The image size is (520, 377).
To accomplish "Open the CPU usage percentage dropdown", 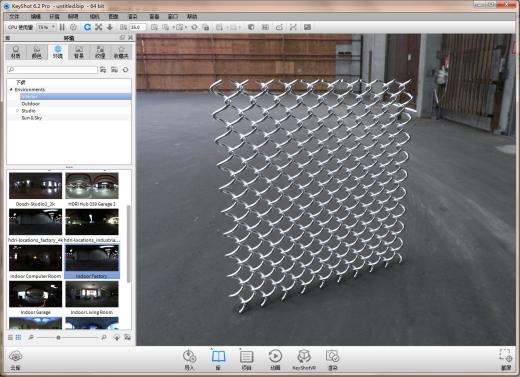I will tap(46, 27).
